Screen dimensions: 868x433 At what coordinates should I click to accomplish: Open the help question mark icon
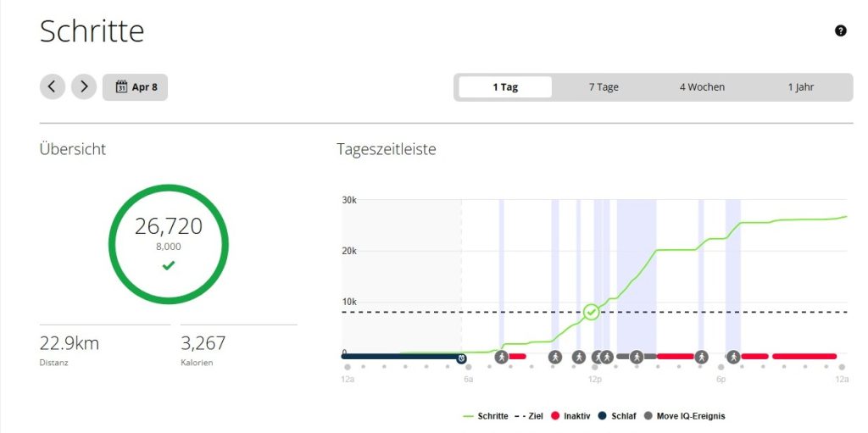[840, 31]
